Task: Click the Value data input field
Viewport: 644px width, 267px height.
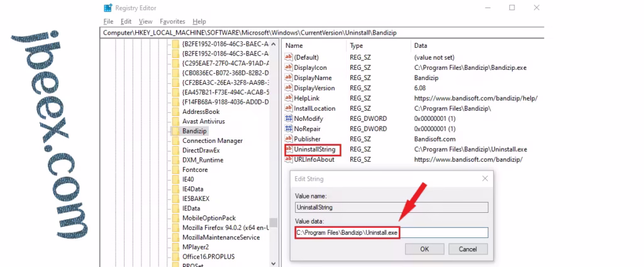Action: coord(391,233)
